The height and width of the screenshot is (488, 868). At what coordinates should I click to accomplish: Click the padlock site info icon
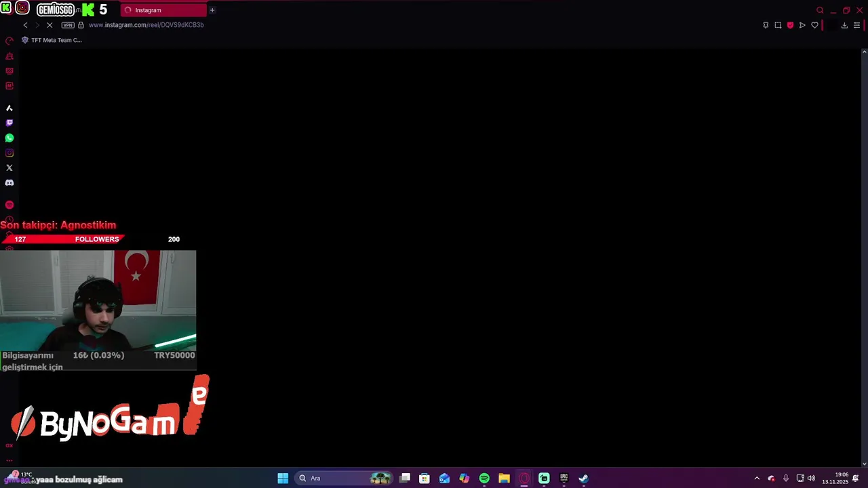[81, 25]
